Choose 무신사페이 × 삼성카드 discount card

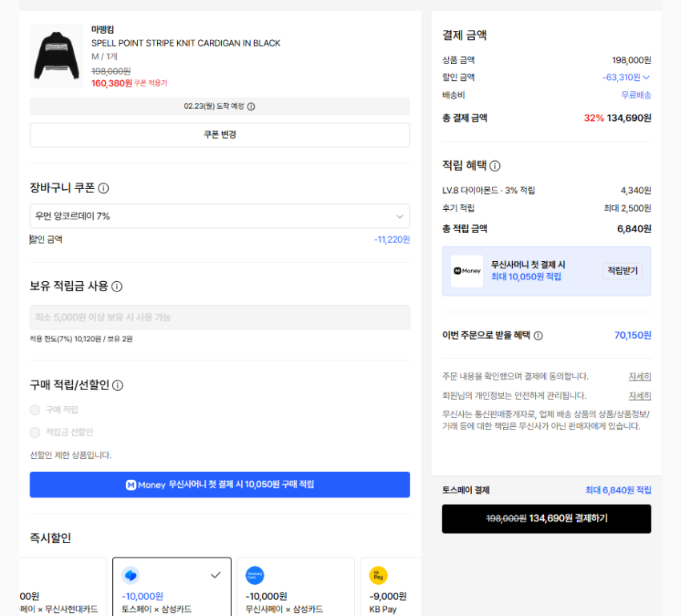(x=295, y=586)
